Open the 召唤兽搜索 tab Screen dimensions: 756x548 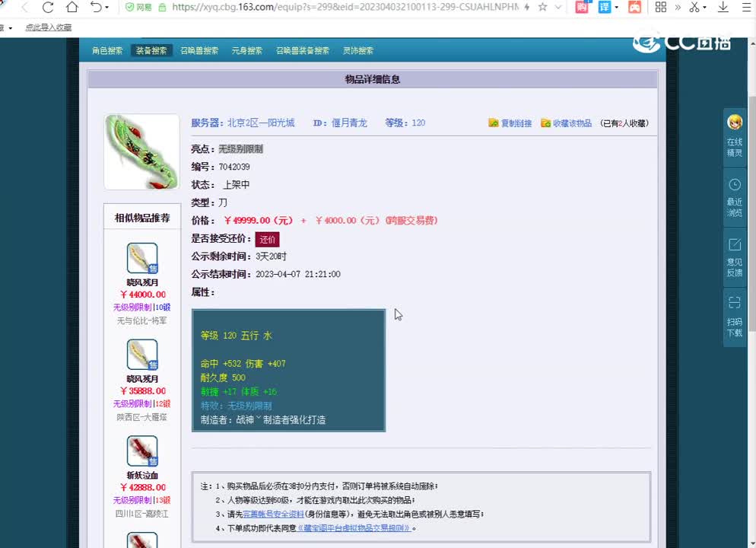coord(199,50)
